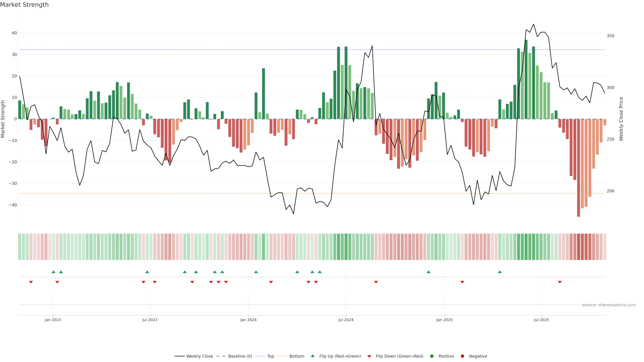Image resolution: width=644 pixels, height=362 pixels.
Task: Click the Market Strength chart title
Action: click(x=24, y=5)
